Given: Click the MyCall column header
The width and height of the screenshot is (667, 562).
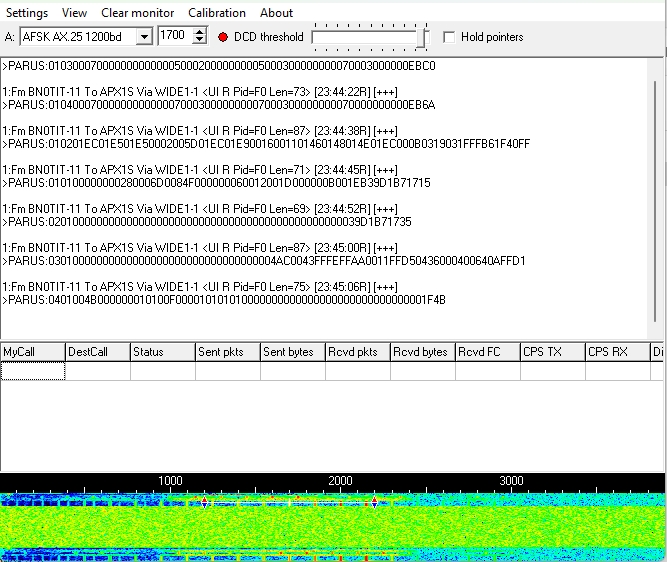Looking at the screenshot, I should pos(33,352).
